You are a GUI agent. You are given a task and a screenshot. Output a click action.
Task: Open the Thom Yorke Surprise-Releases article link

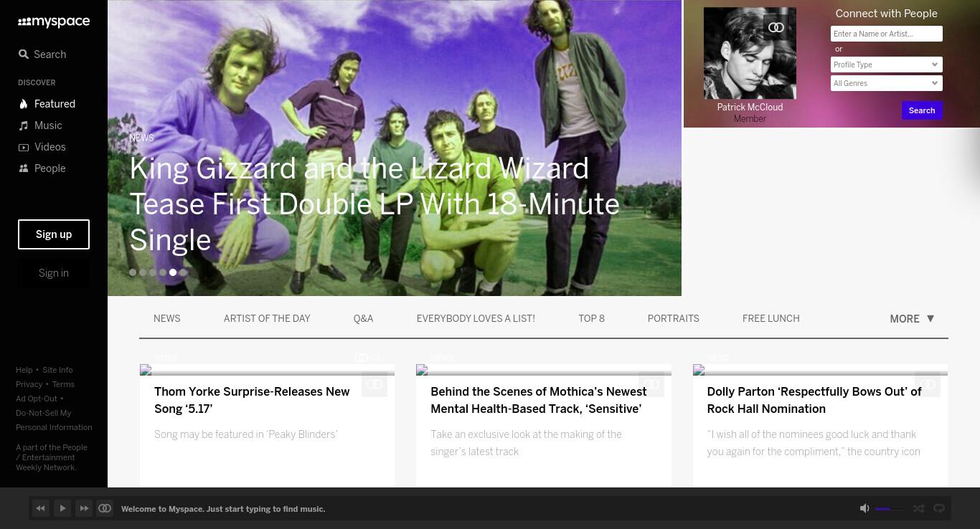point(252,400)
